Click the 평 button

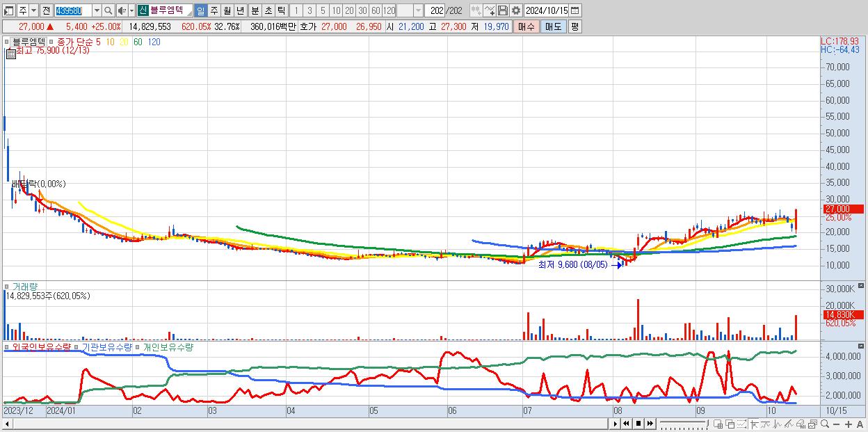pyautogui.click(x=574, y=26)
